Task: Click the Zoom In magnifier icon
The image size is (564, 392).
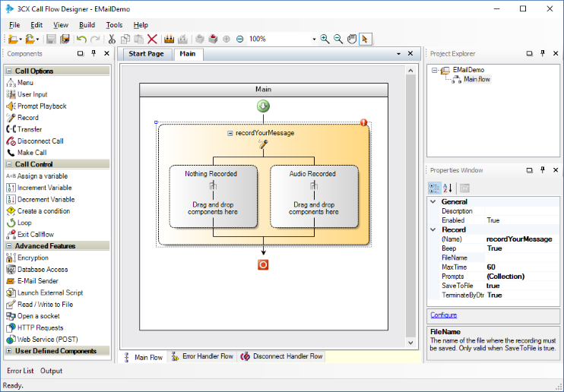Action: pos(325,39)
